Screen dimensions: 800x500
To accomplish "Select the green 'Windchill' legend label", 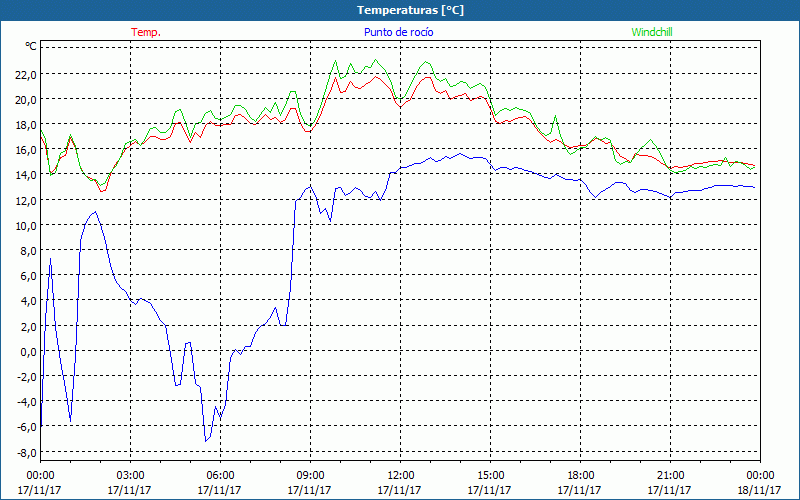I will (652, 32).
